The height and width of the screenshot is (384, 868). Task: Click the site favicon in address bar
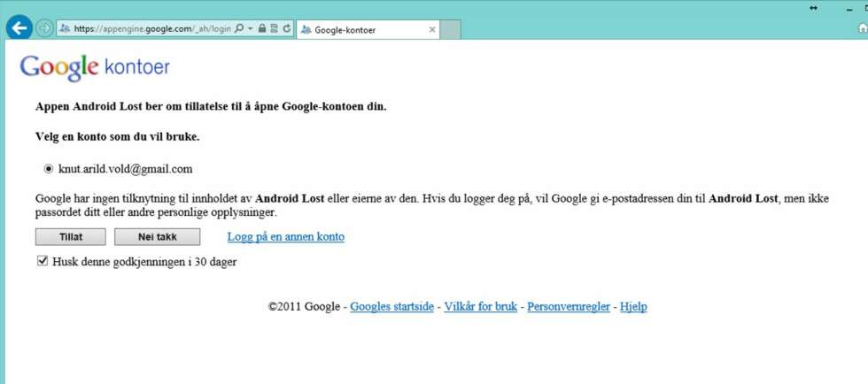pyautogui.click(x=64, y=29)
